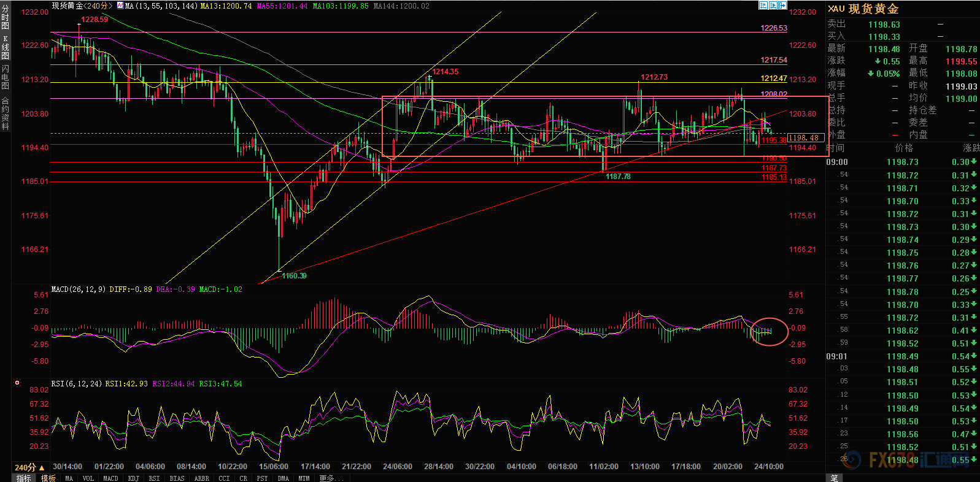The height and width of the screenshot is (482, 980).
Task: Choose the VOL indicator button
Action: click(88, 478)
